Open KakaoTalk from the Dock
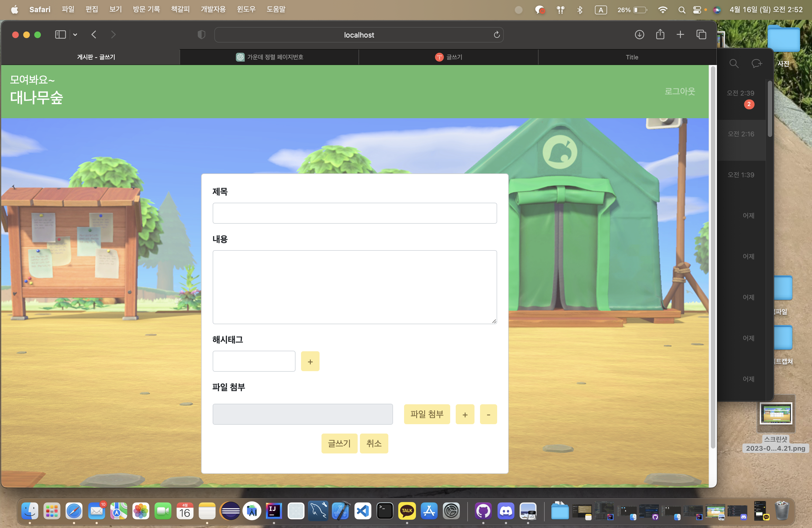The image size is (812, 528). [407, 511]
